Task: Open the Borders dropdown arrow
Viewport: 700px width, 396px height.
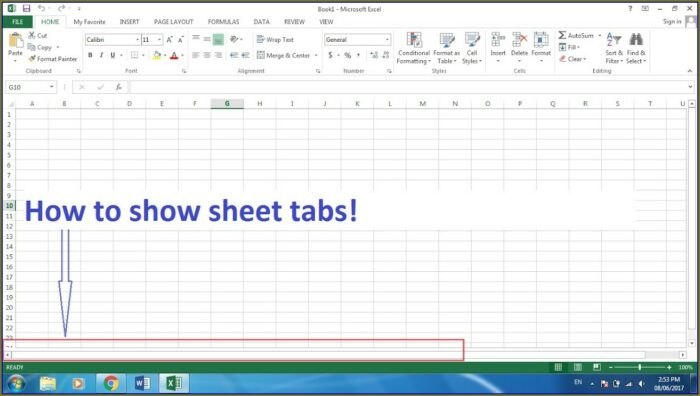Action: click(143, 55)
